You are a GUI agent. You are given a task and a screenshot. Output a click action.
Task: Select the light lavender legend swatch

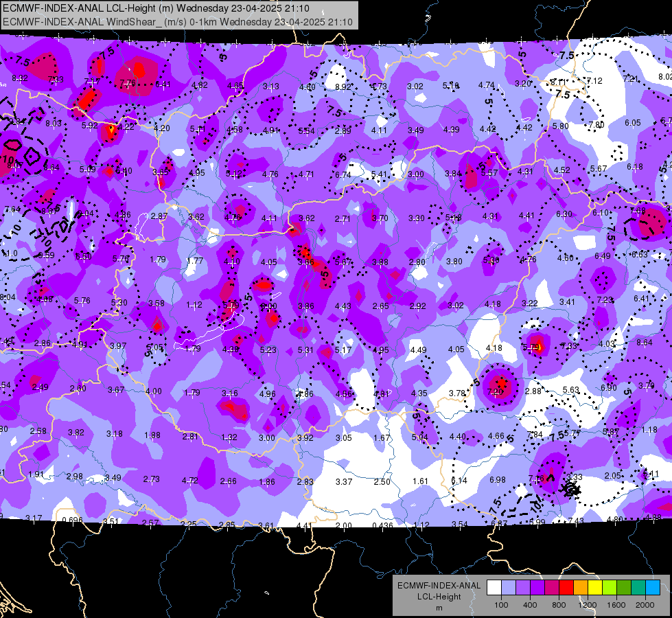509,588
